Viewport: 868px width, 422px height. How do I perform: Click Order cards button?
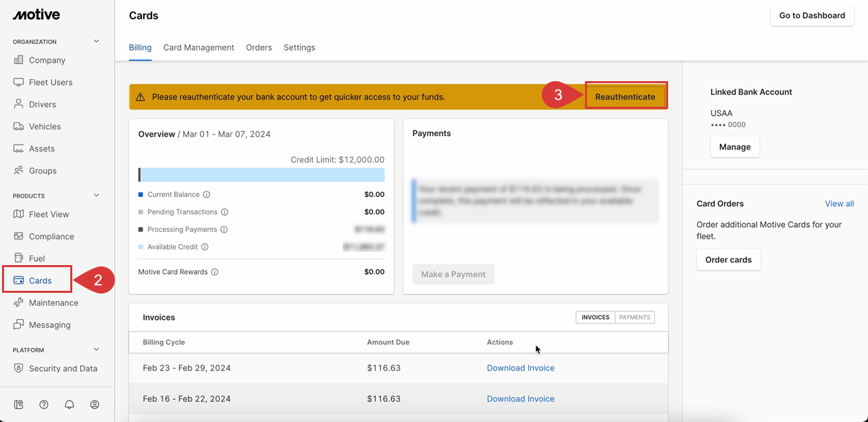pos(728,260)
